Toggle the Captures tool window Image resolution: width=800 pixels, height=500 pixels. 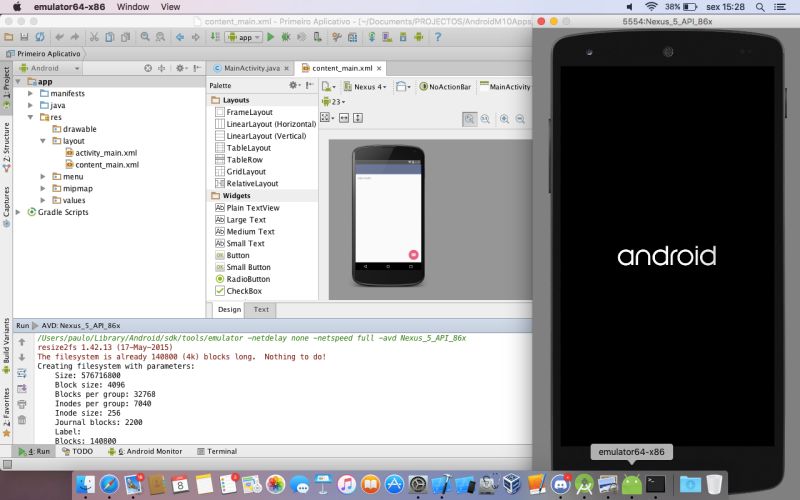(6, 206)
